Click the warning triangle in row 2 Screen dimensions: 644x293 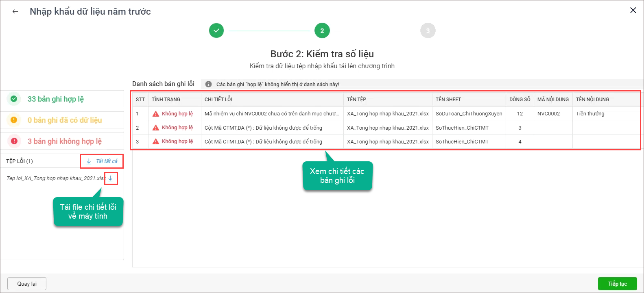tap(155, 128)
